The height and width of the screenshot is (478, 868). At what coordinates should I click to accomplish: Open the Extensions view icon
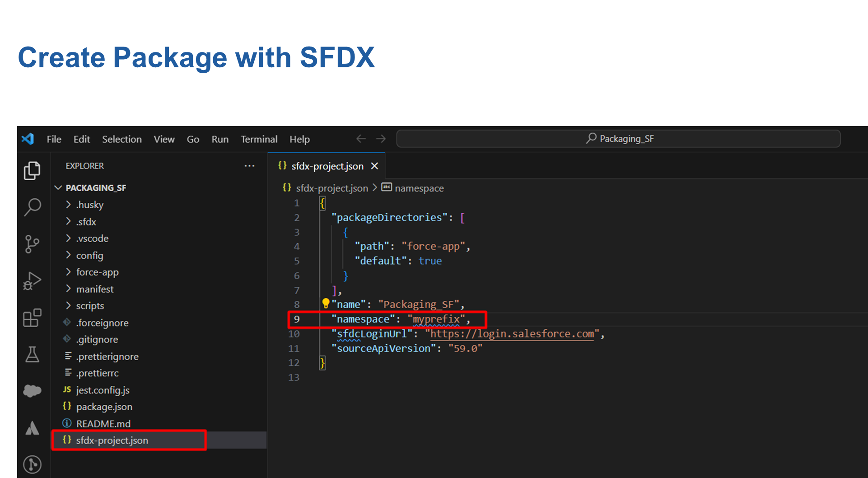(32, 318)
